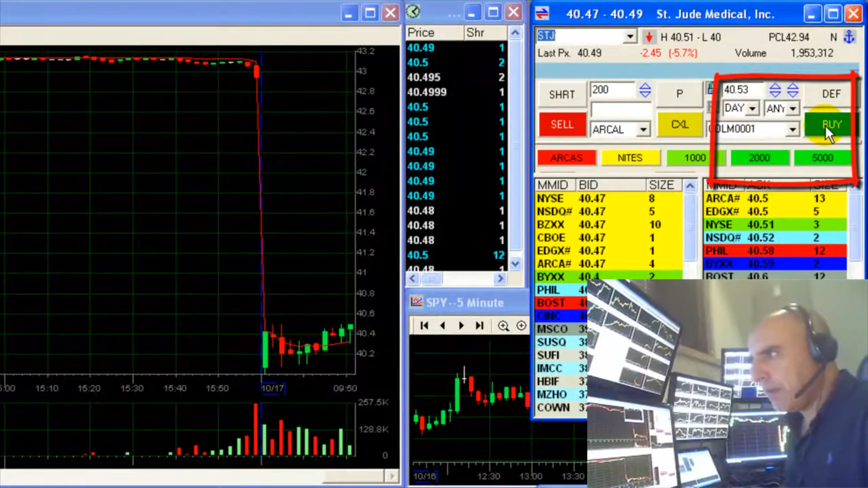Viewport: 868px width, 488px height.
Task: Click the DEF button
Action: click(x=831, y=94)
